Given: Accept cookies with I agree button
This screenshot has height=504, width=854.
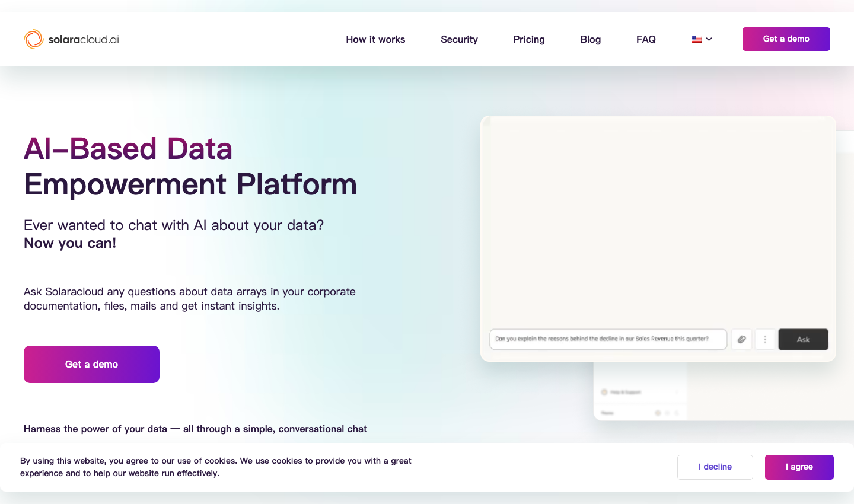Looking at the screenshot, I should [799, 467].
